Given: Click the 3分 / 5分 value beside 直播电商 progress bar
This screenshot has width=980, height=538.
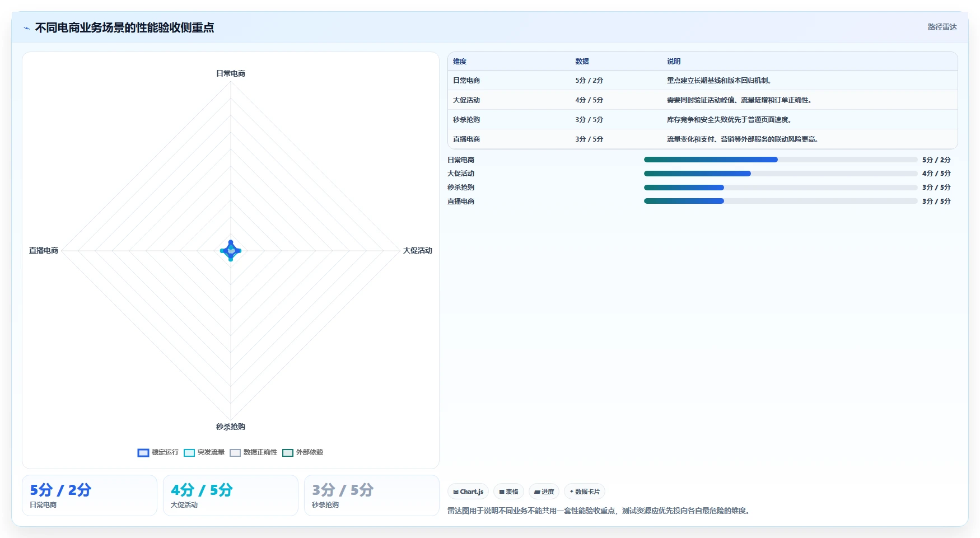Looking at the screenshot, I should (936, 202).
